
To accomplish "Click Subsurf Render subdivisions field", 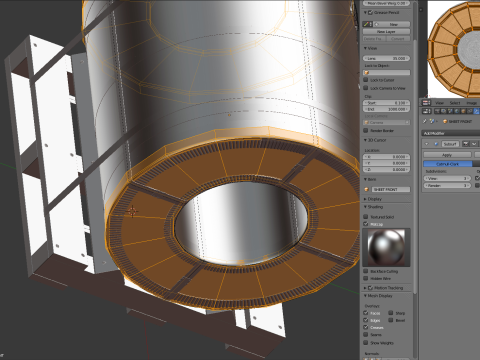I will click(447, 185).
